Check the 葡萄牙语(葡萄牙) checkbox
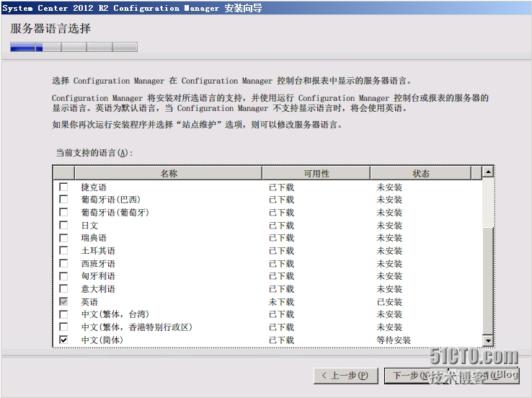532x398 pixels. [x=63, y=213]
